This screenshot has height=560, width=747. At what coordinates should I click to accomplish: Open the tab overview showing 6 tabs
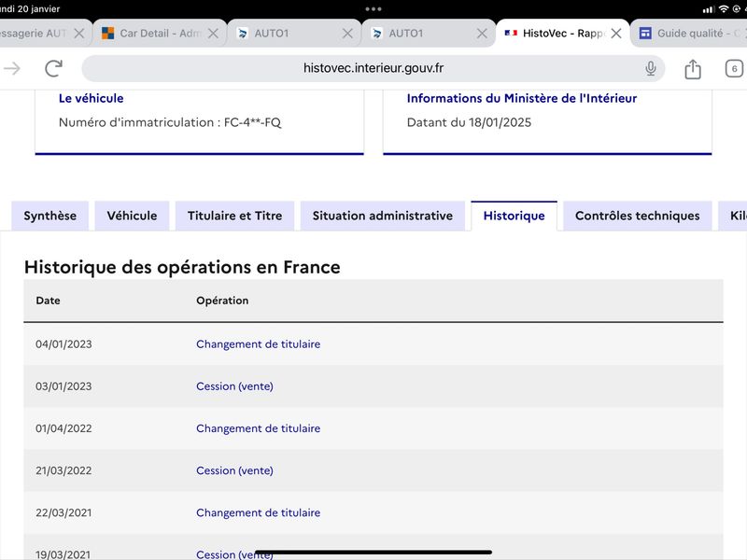click(x=734, y=68)
